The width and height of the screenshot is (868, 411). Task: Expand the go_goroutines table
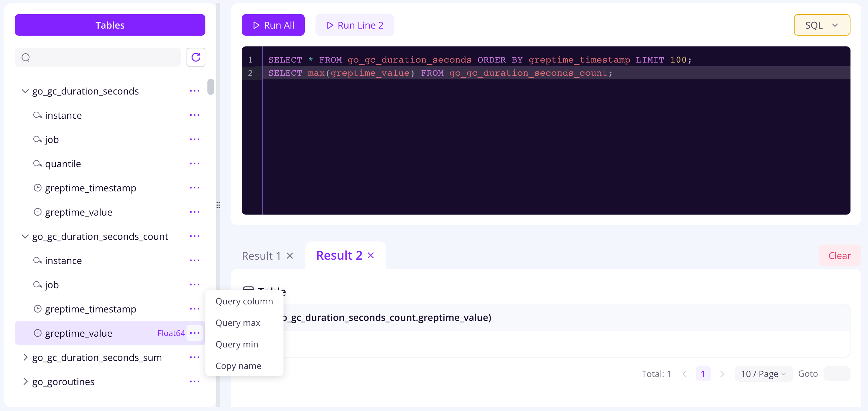[25, 381]
